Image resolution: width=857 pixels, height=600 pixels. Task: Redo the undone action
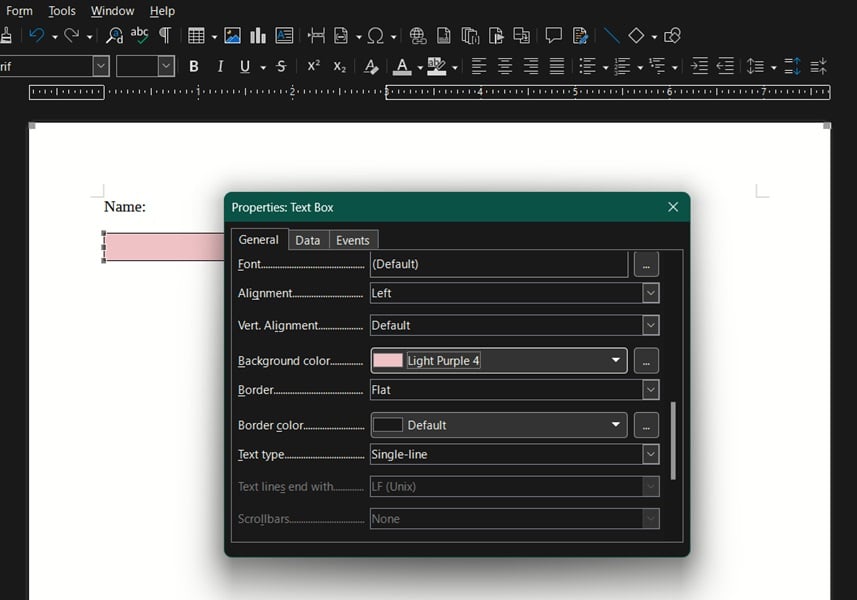(72, 36)
